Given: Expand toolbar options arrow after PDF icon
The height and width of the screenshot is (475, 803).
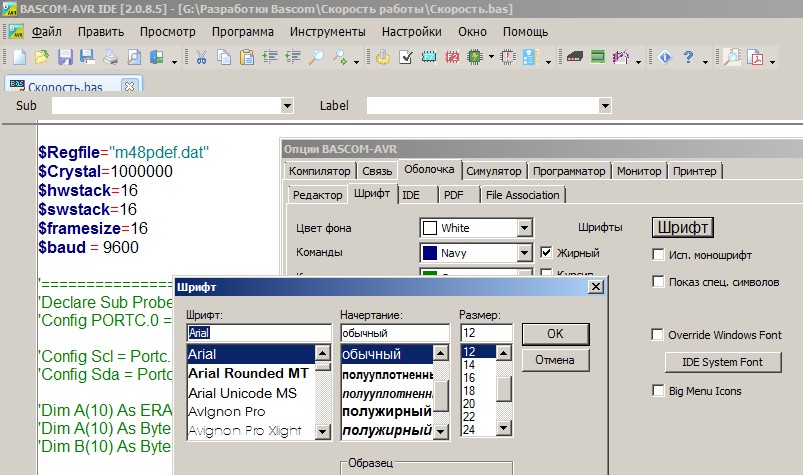Looking at the screenshot, I should point(772,61).
